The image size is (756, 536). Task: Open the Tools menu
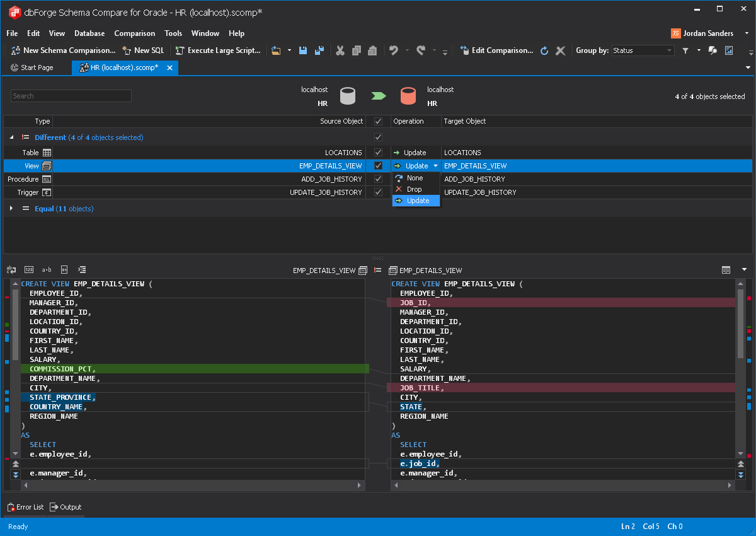click(173, 33)
